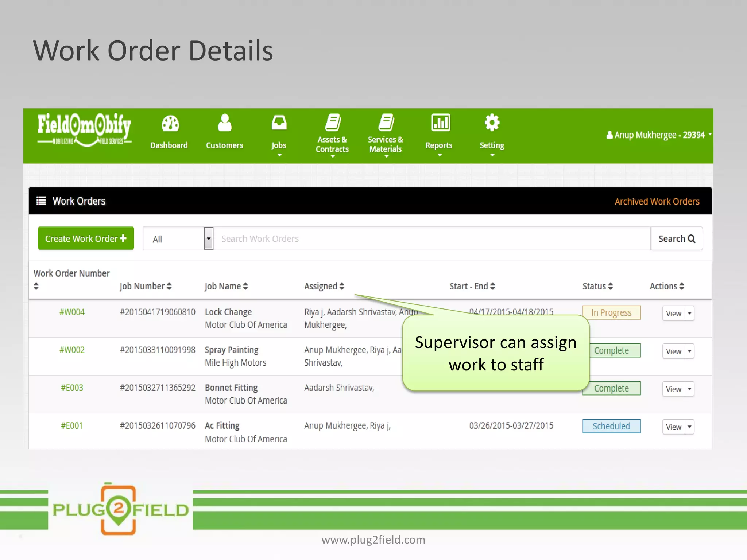Click the Services & Materials book icon
The height and width of the screenshot is (560, 747).
386,122
